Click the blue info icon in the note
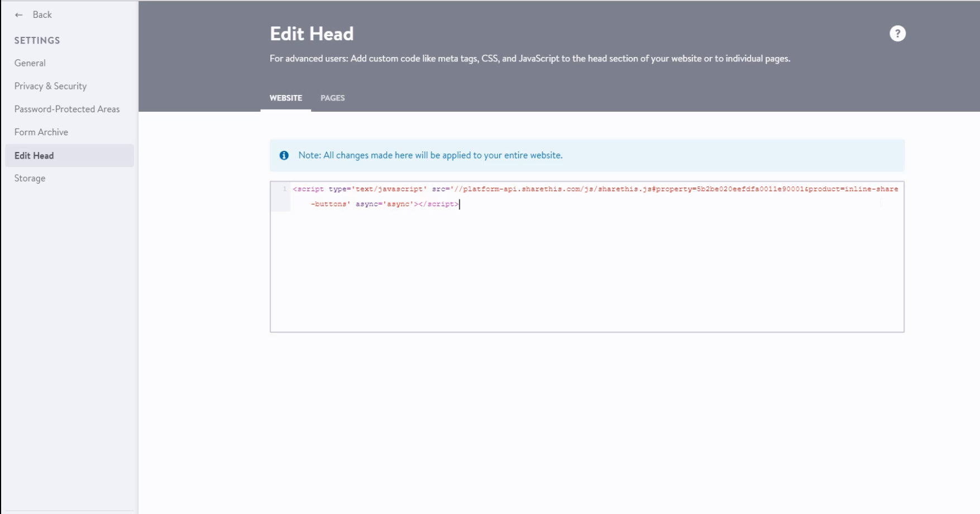Viewport: 980px width, 514px height. pos(284,155)
